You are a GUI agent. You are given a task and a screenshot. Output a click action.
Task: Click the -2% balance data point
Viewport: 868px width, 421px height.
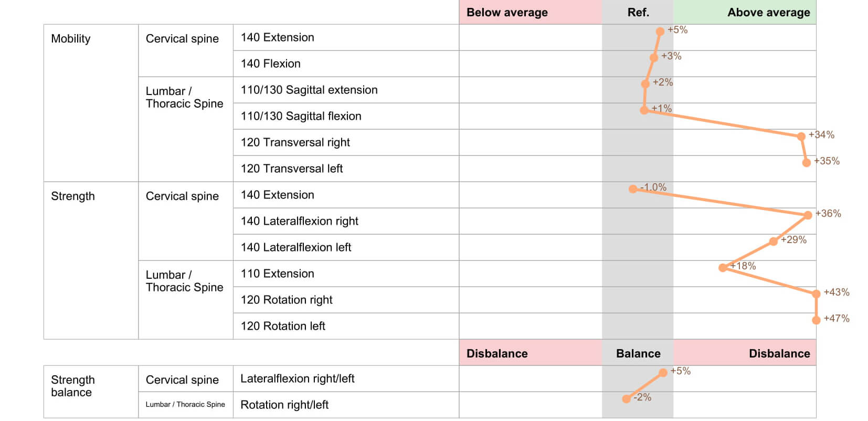(626, 399)
